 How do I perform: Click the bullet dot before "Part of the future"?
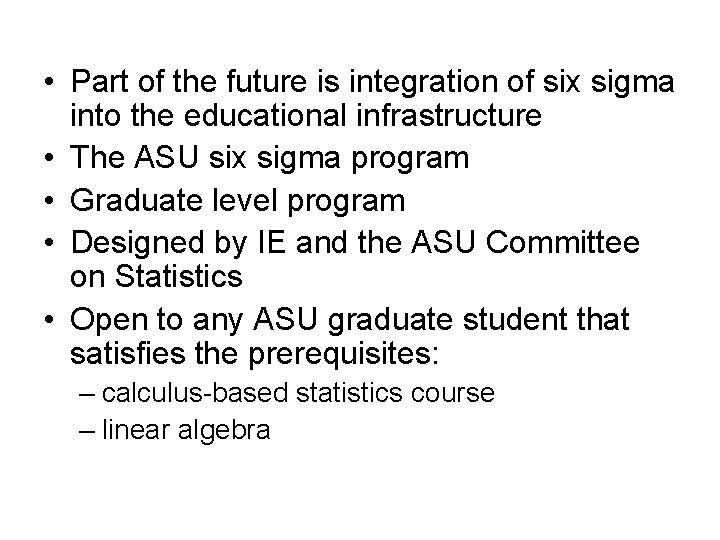49,82
